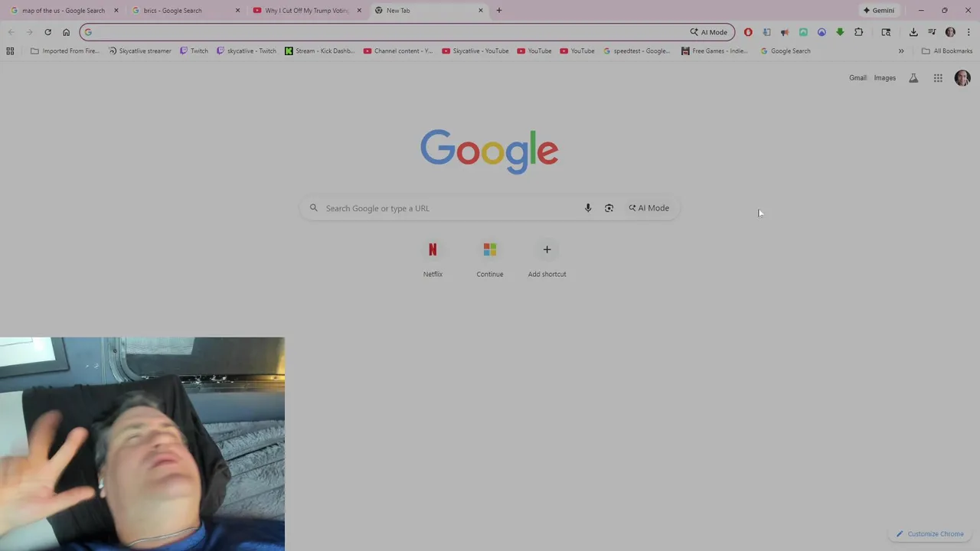The image size is (980, 551).
Task: Open Gmail link
Action: 857,78
